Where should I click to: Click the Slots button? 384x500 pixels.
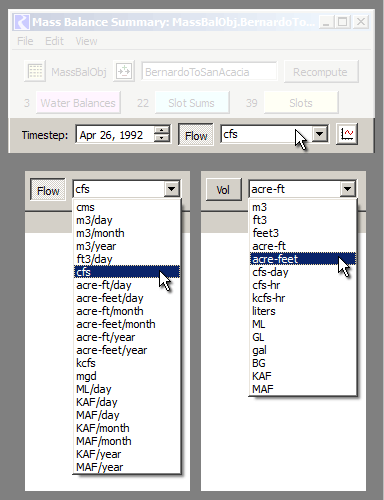click(x=301, y=103)
